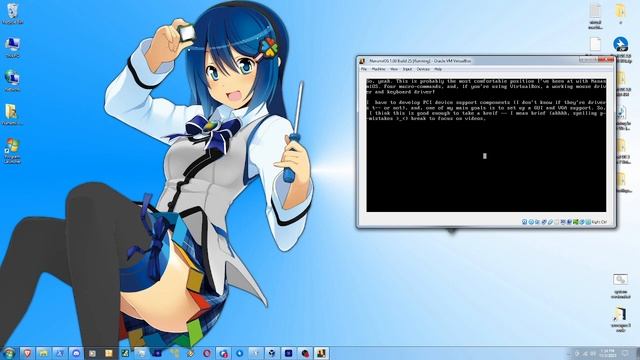Screen dimensions: 640x360
Task: Click inside the black VM terminal screen
Action: click(x=486, y=145)
